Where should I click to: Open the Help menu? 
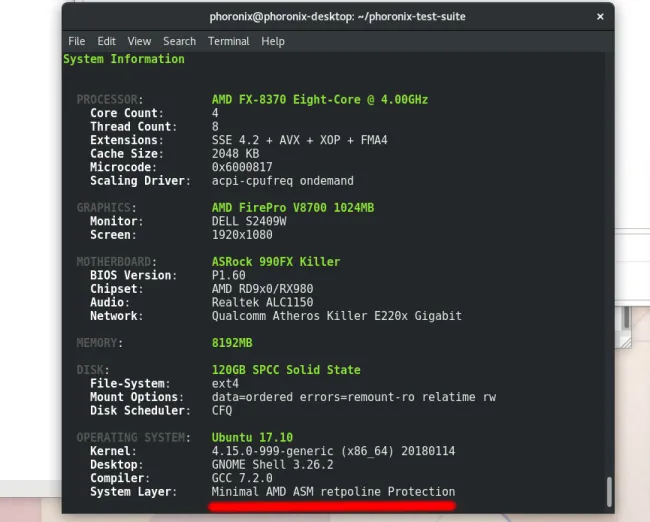tap(273, 41)
